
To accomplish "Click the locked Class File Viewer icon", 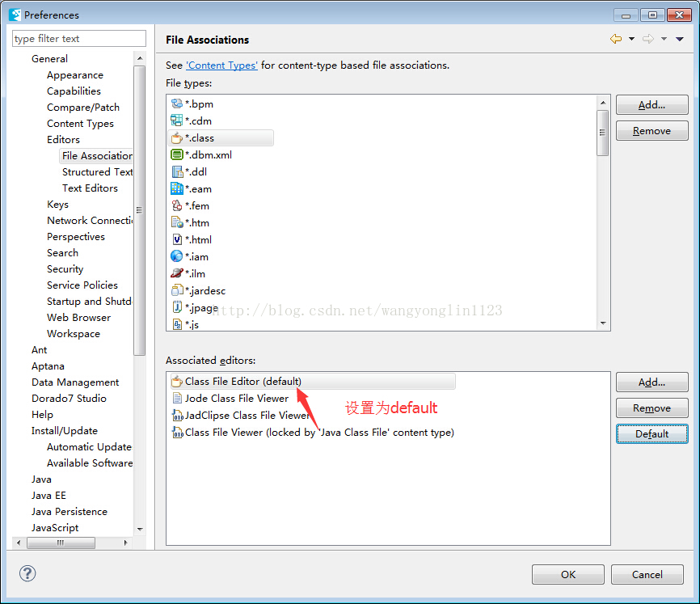I will (x=177, y=432).
